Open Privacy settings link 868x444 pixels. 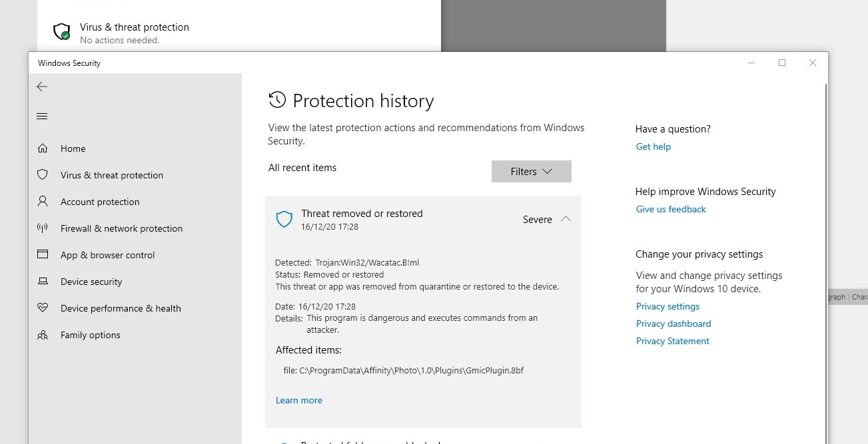click(667, 306)
